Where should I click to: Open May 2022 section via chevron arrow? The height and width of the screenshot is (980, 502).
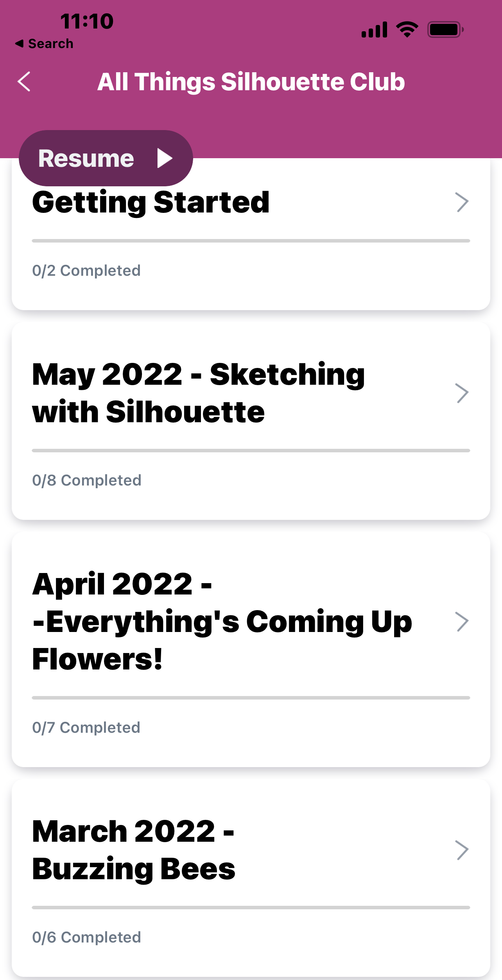click(x=462, y=393)
